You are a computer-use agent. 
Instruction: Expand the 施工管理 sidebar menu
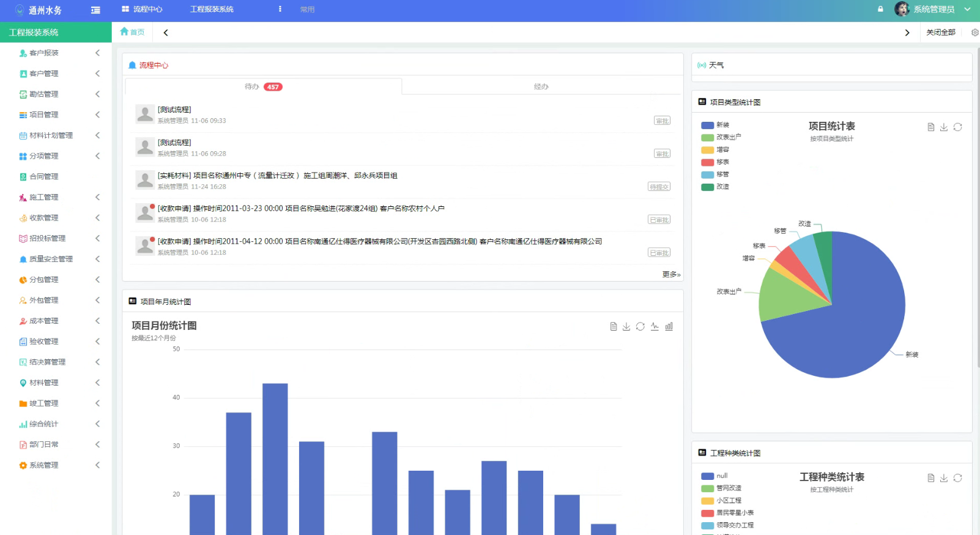[56, 197]
